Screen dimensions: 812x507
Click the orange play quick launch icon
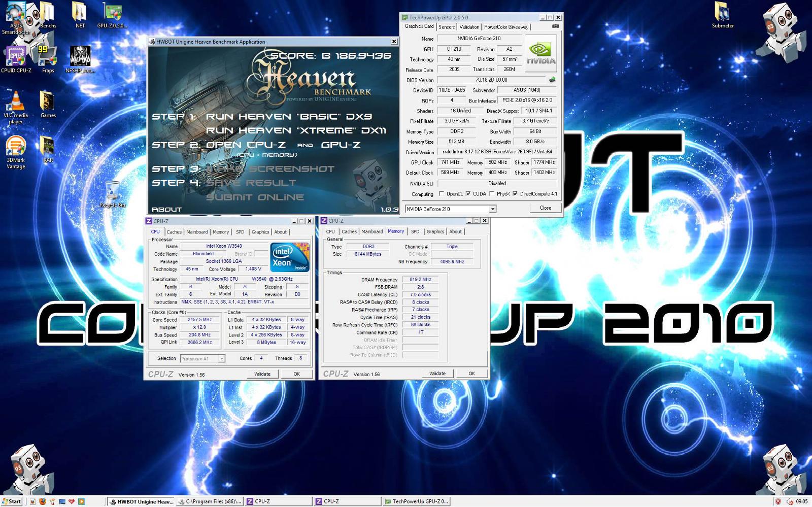pyautogui.click(x=81, y=501)
